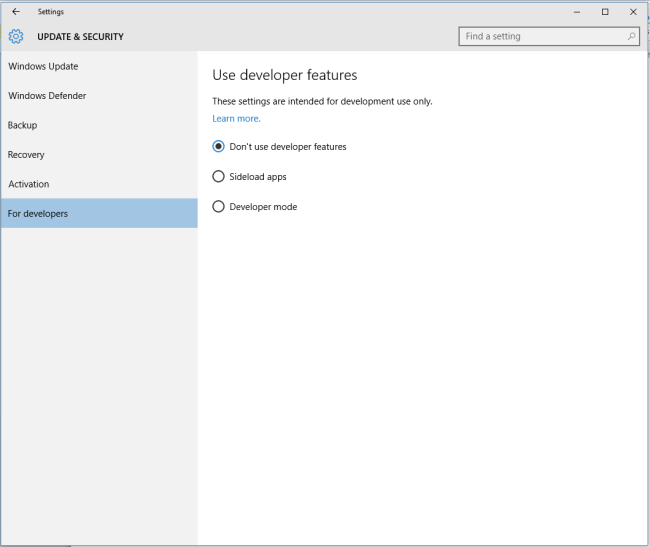
Task: Open the Activation page
Action: 28,184
